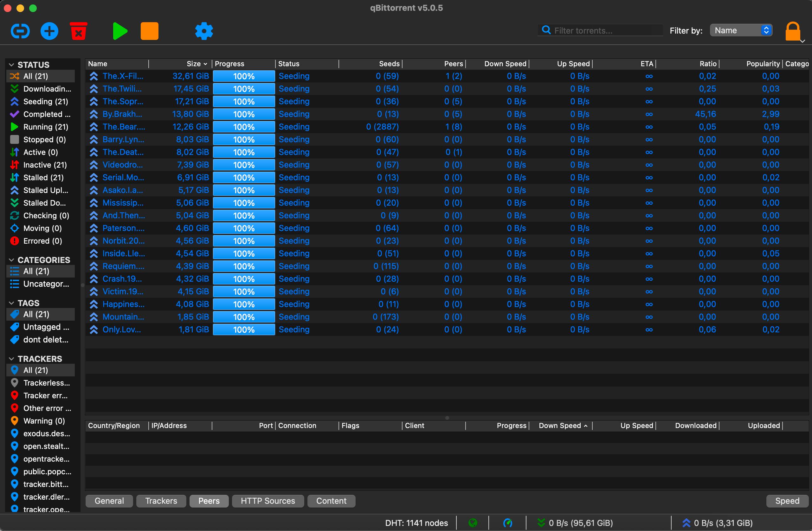This screenshot has width=812, height=531.
Task: Click the grey Stopped status square icon
Action: [15, 139]
